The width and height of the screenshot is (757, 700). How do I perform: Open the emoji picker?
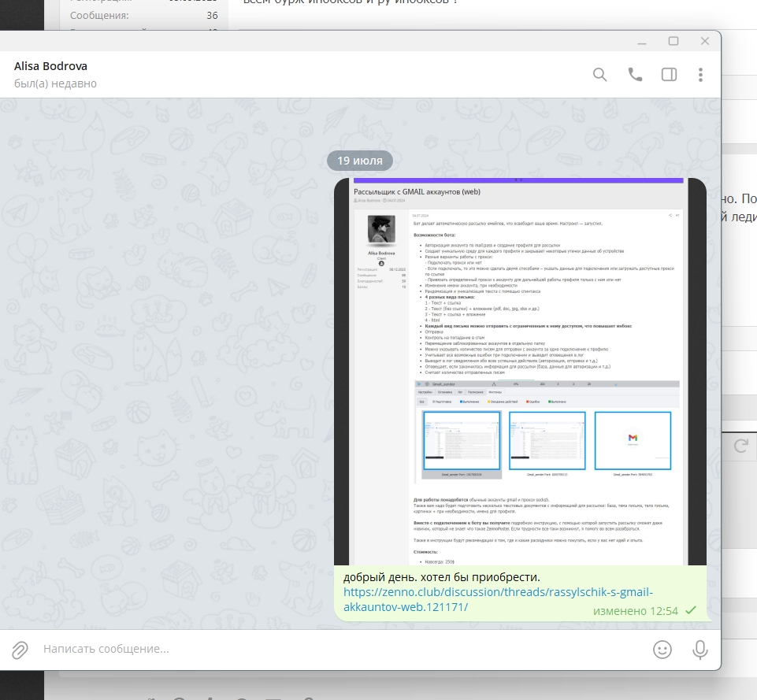[x=662, y=650]
